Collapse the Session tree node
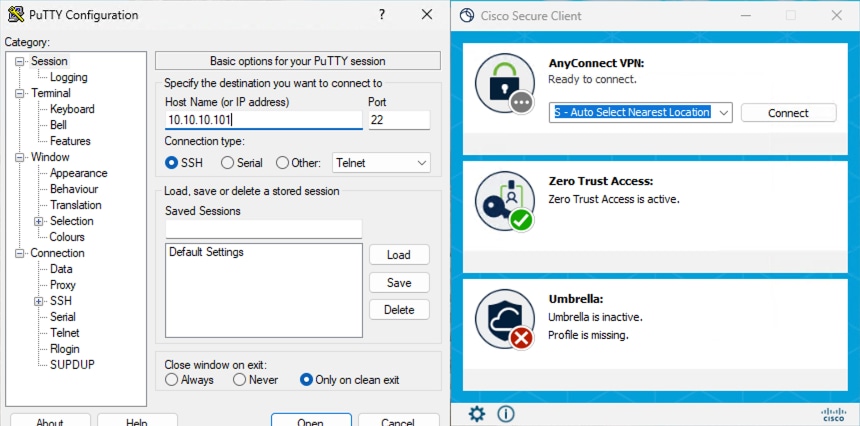Screen dimensions: 860x426 coord(20,61)
